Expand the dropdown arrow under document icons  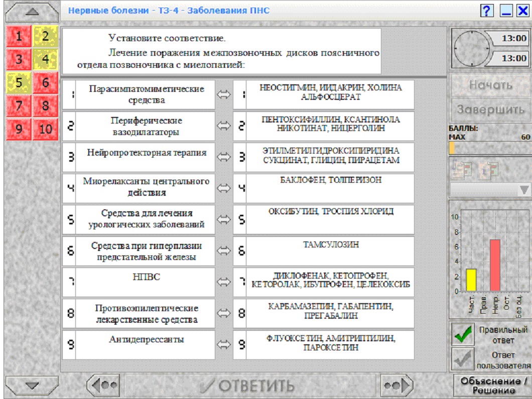pyautogui.click(x=524, y=190)
